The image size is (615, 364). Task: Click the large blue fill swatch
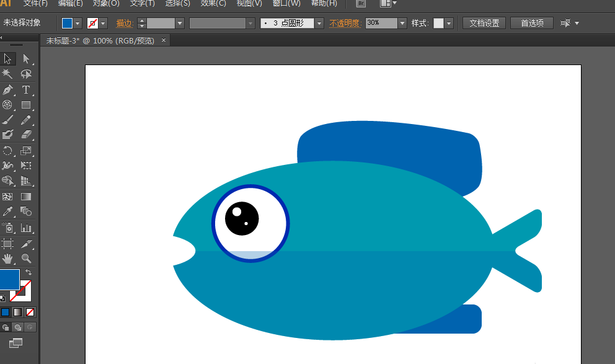pos(9,280)
